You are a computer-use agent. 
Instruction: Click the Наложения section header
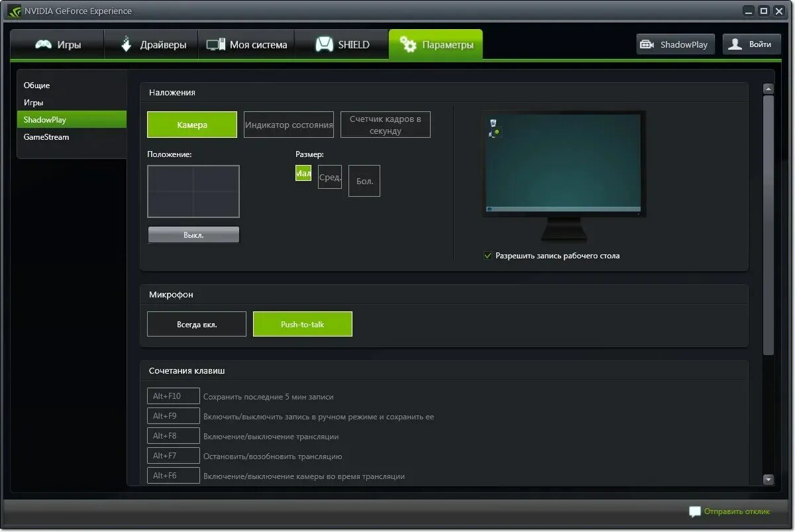click(172, 93)
